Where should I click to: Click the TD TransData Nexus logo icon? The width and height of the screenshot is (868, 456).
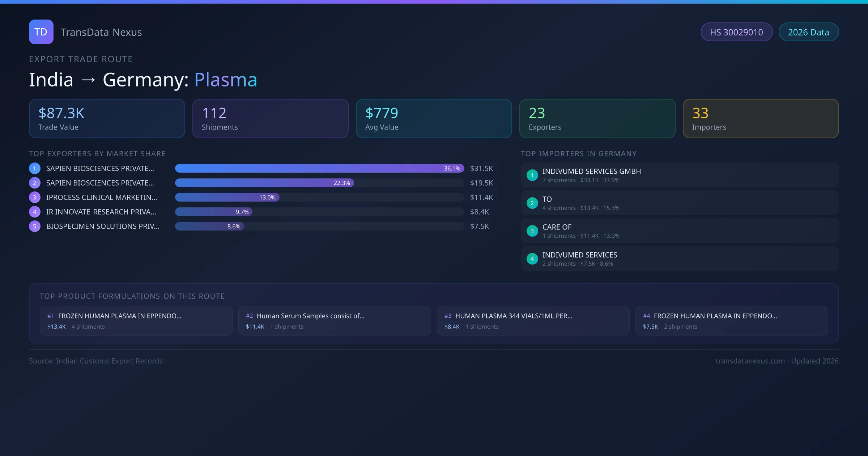coord(41,32)
